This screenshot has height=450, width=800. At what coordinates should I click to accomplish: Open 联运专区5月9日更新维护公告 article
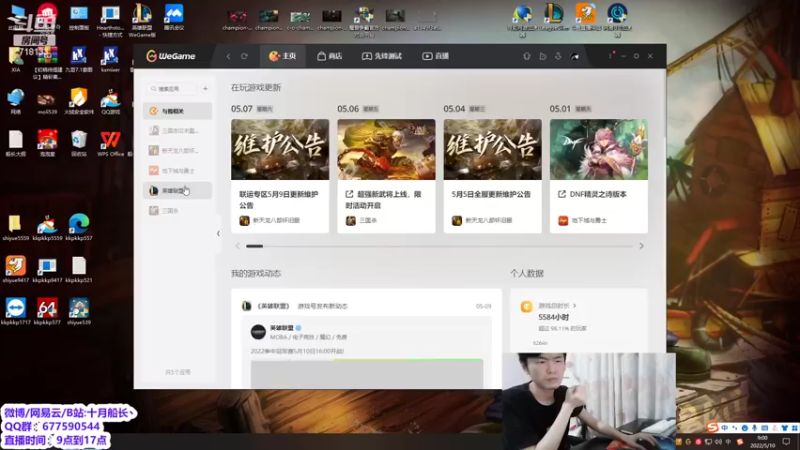279,199
